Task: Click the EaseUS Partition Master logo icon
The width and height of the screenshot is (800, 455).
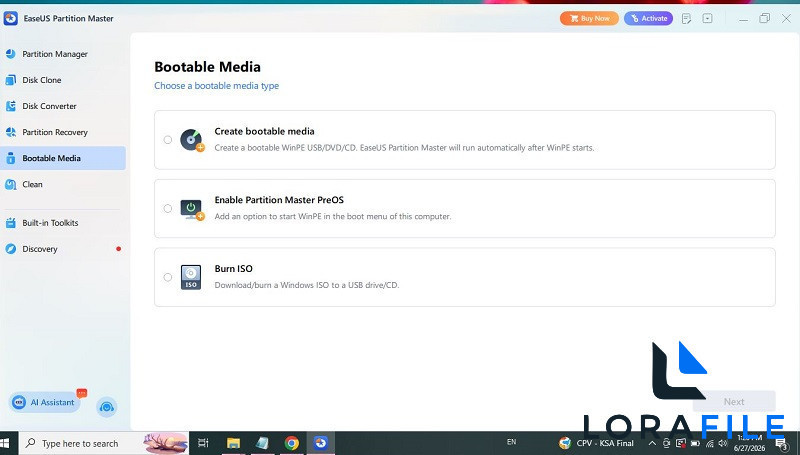Action: (x=11, y=18)
